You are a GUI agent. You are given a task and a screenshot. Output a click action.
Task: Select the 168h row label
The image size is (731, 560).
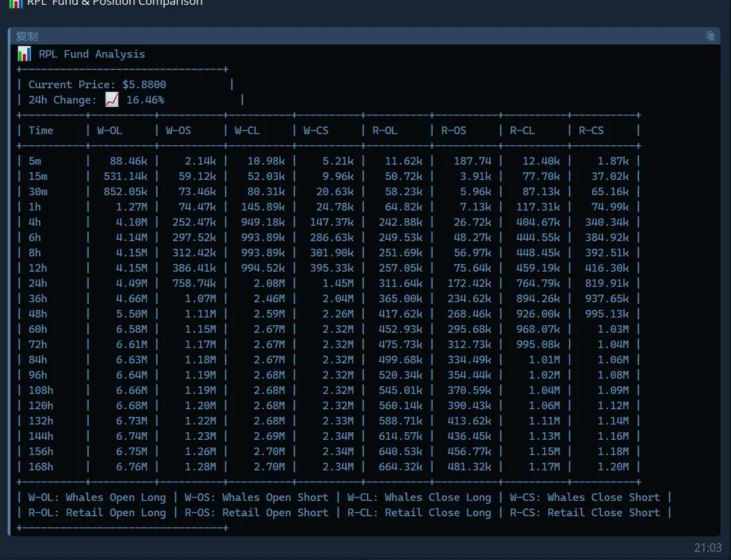41,467
